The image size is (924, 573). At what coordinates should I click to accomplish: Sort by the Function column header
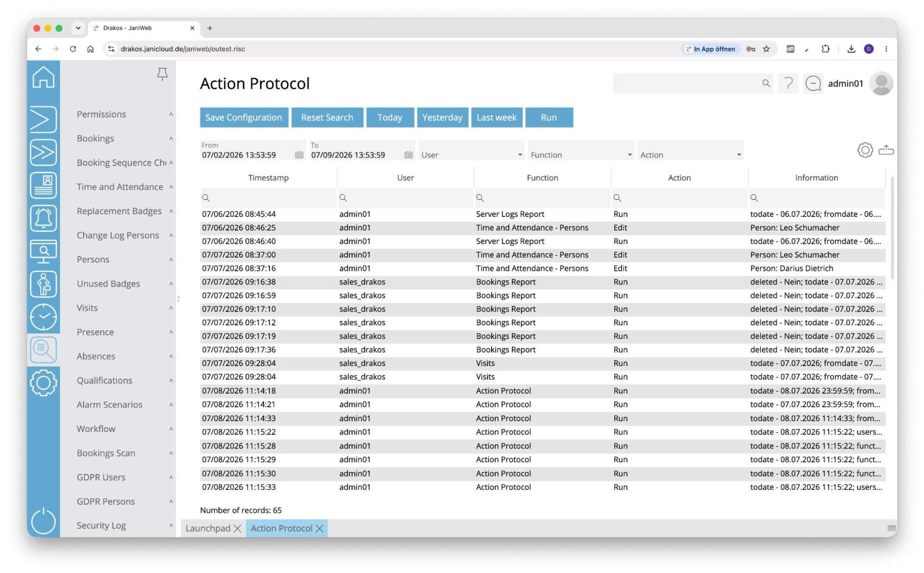542,178
